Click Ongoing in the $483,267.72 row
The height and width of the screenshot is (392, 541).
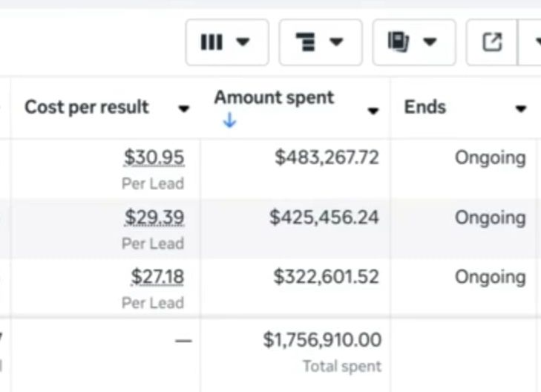pos(490,157)
